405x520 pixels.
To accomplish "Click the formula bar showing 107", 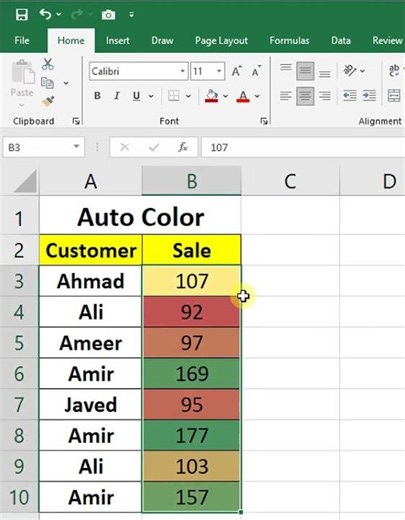I will [x=303, y=147].
